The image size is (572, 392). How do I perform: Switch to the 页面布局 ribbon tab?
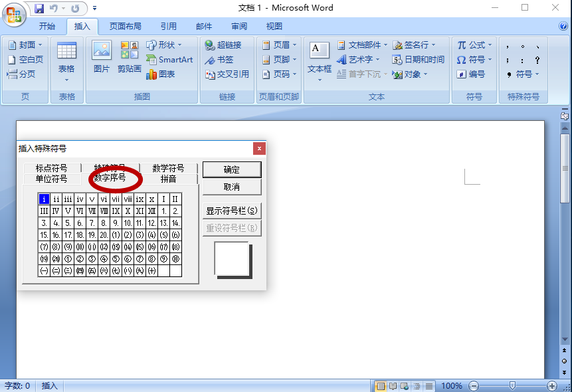pos(125,27)
